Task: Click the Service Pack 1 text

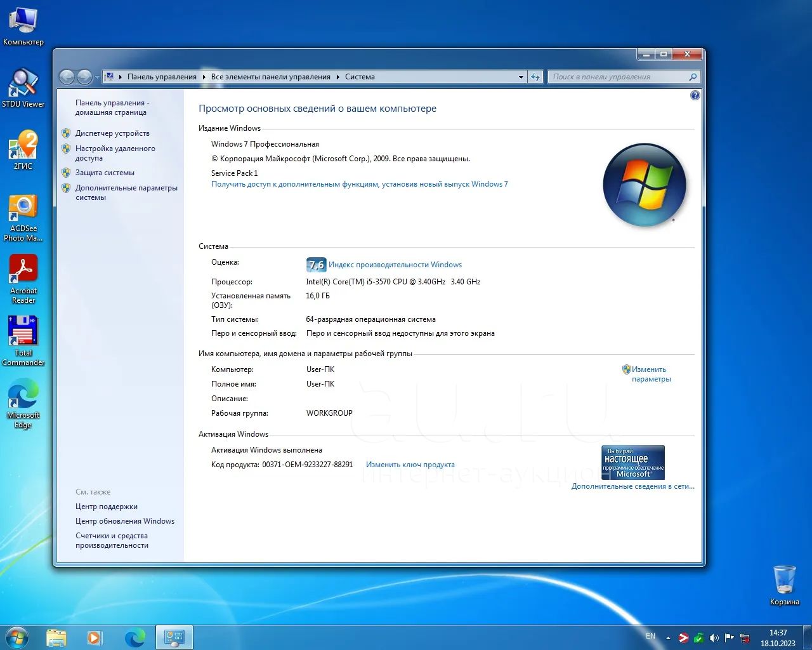Action: coord(235,173)
